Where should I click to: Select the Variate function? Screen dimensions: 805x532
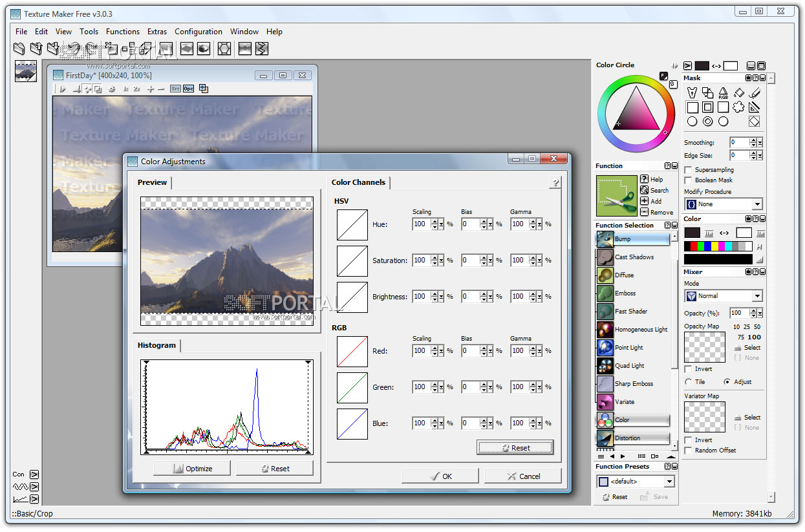click(x=632, y=402)
